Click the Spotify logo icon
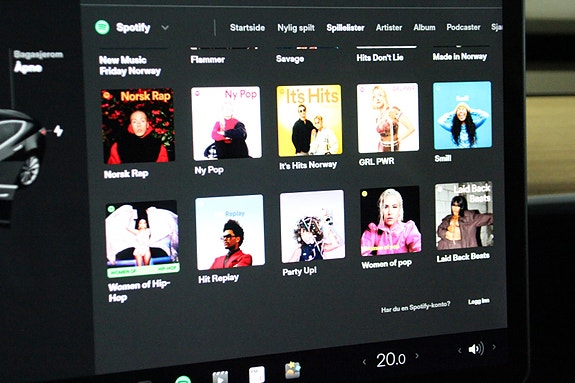 pos(102,27)
